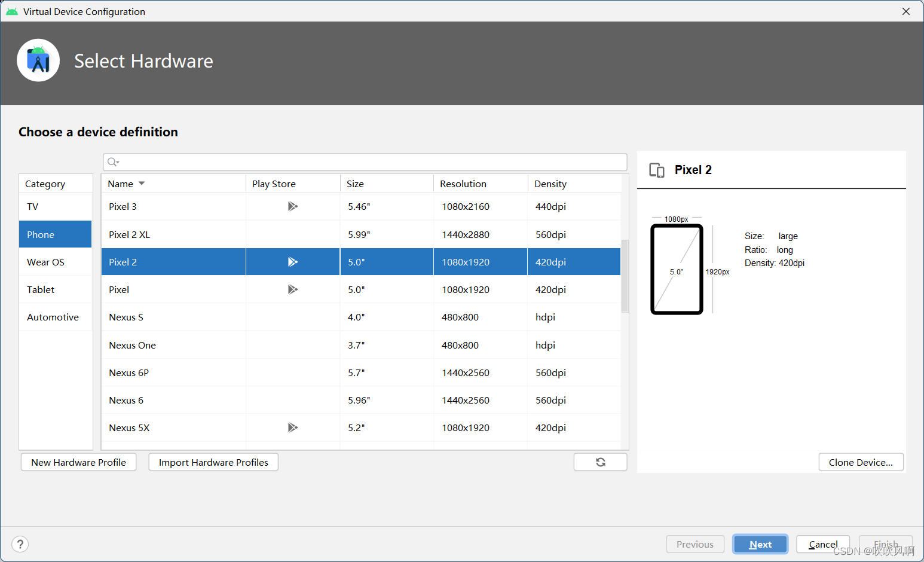This screenshot has width=924, height=562.
Task: Open the help question mark icon
Action: (20, 544)
